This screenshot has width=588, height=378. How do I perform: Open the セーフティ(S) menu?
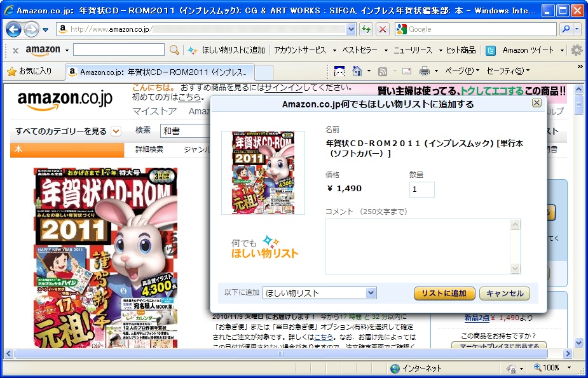[508, 71]
